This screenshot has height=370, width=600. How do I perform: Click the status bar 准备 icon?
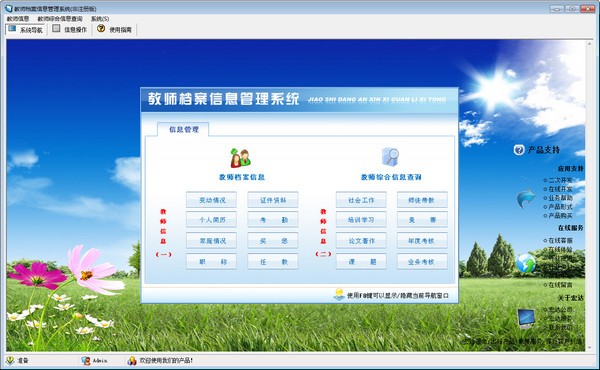(10, 360)
